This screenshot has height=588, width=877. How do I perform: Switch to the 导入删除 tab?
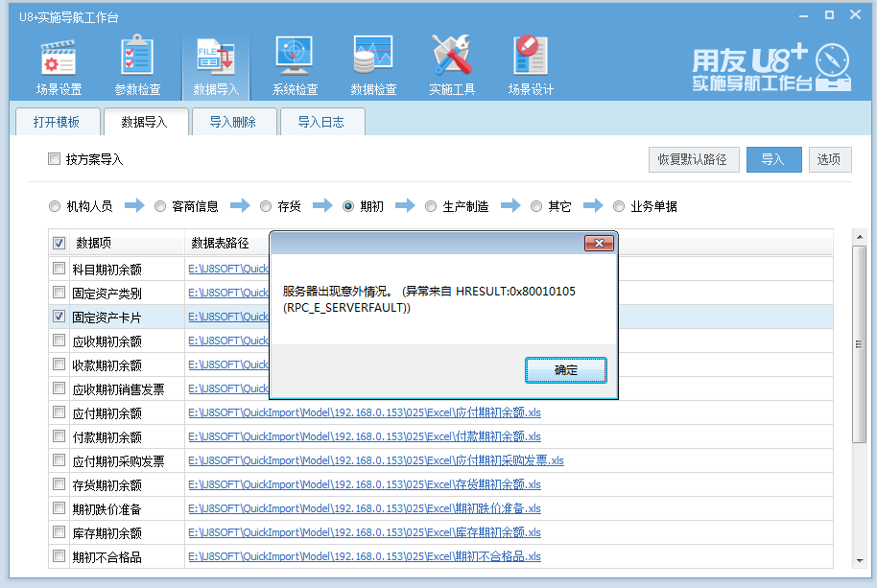coord(232,122)
